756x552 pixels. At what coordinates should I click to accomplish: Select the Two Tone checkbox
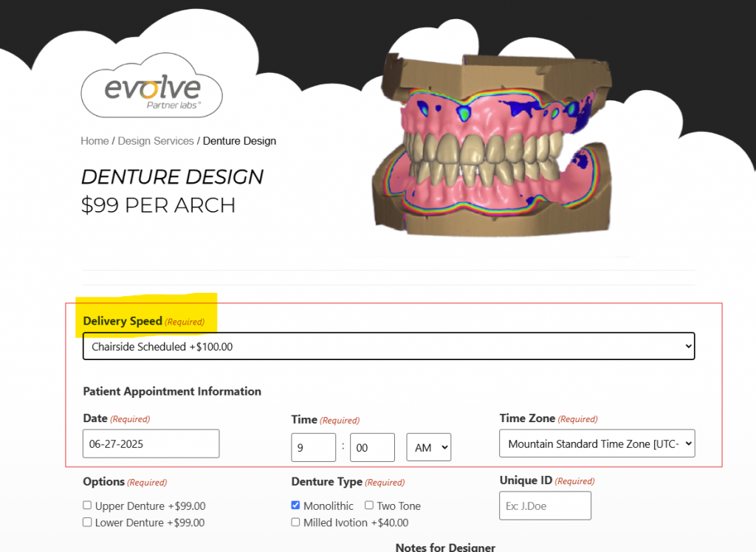pyautogui.click(x=369, y=506)
